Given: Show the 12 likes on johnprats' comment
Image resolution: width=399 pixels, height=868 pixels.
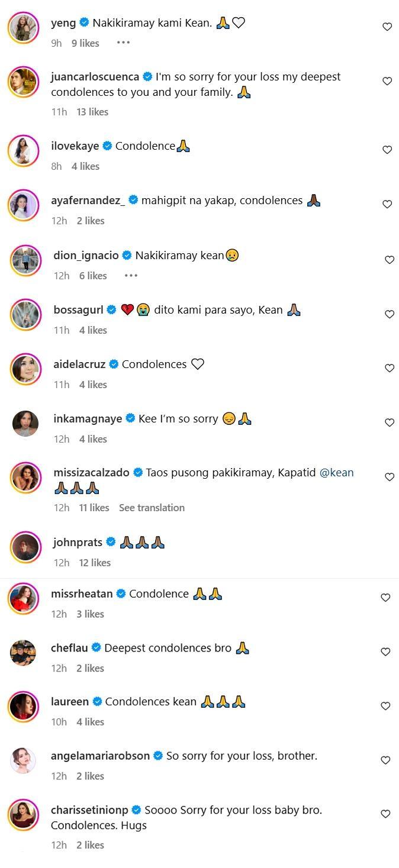Looking at the screenshot, I should click(x=95, y=563).
